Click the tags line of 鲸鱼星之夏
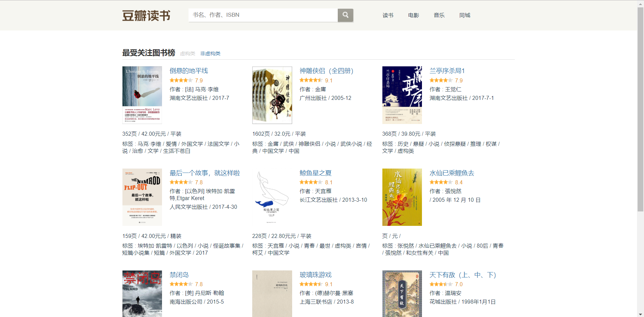Viewport: 644px width, 317px height. 311,249
